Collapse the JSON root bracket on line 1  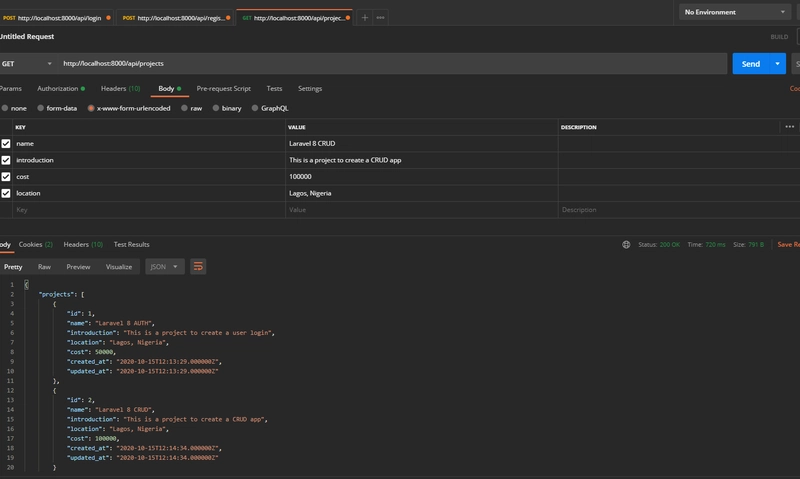click(x=27, y=285)
